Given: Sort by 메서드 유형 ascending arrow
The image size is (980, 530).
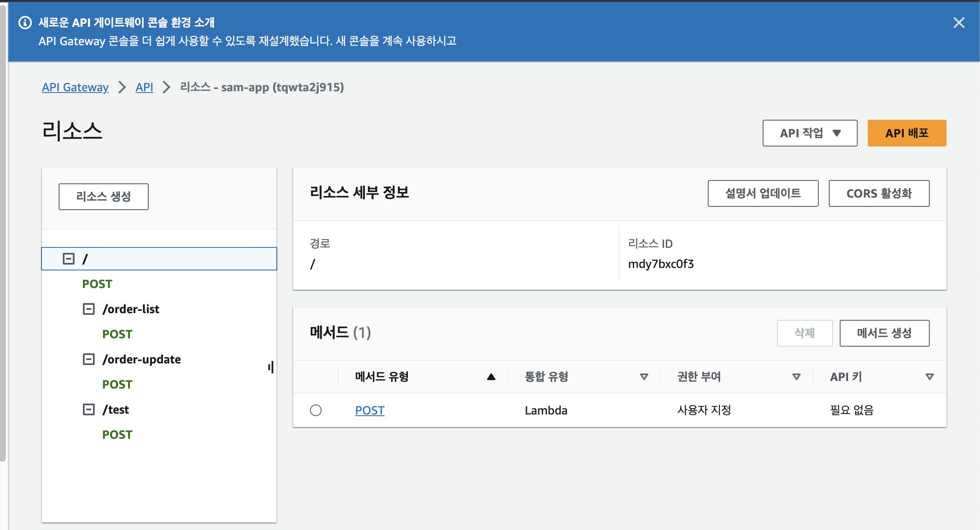Looking at the screenshot, I should [x=491, y=377].
